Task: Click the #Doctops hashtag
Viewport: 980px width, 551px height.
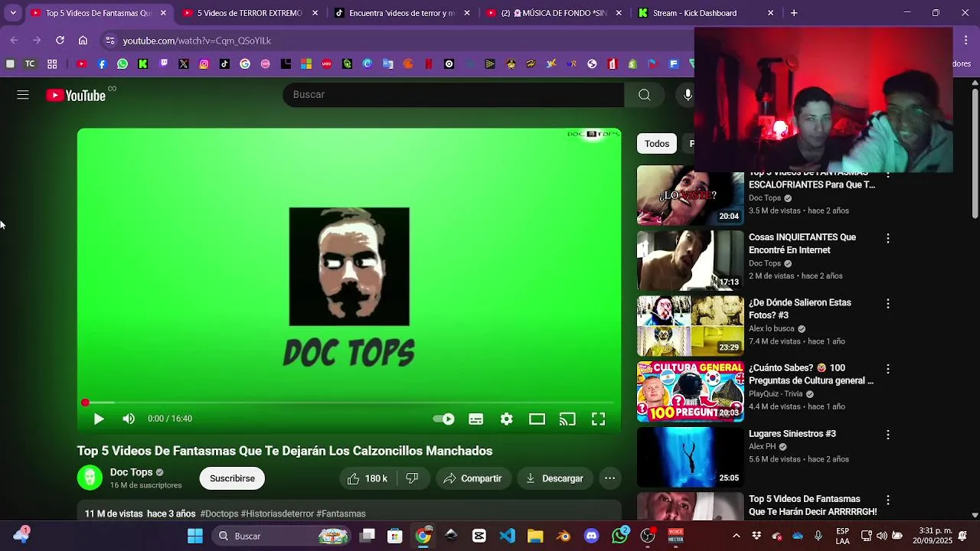Action: point(219,514)
